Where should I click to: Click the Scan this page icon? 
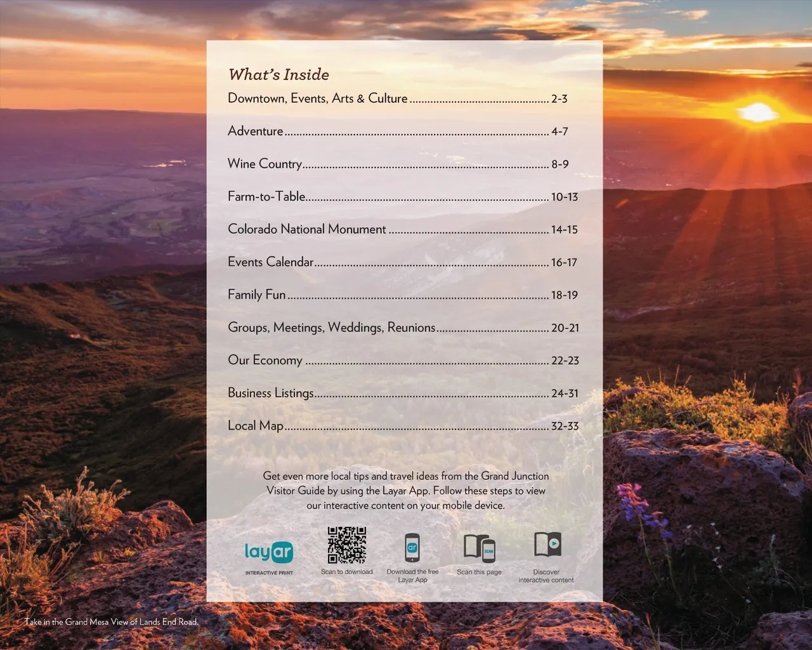tap(479, 548)
